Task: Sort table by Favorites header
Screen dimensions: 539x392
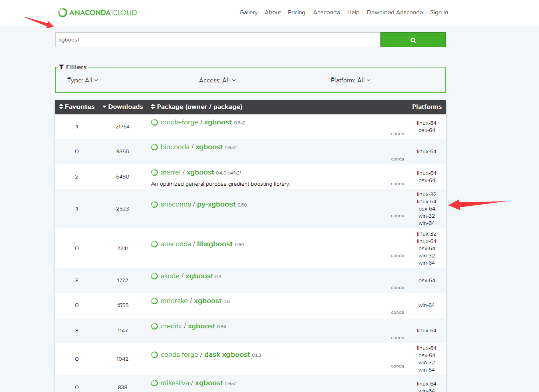Action: [x=76, y=107]
